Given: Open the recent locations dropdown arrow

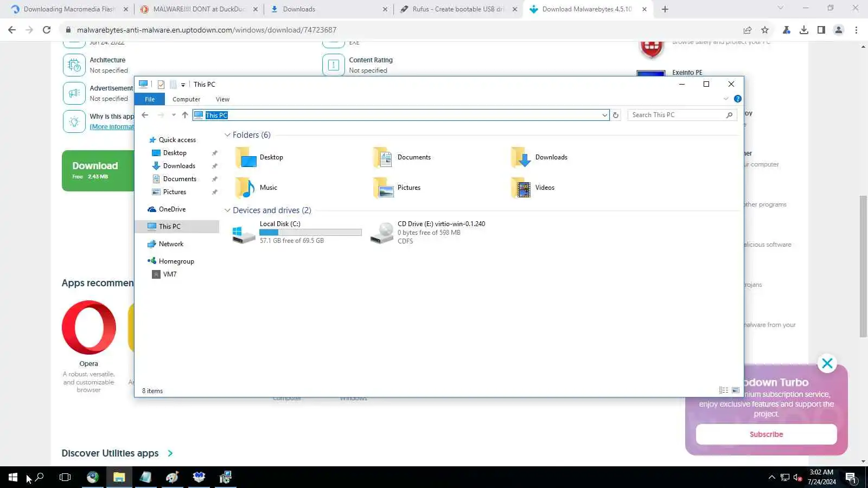Looking at the screenshot, I should click(x=174, y=115).
